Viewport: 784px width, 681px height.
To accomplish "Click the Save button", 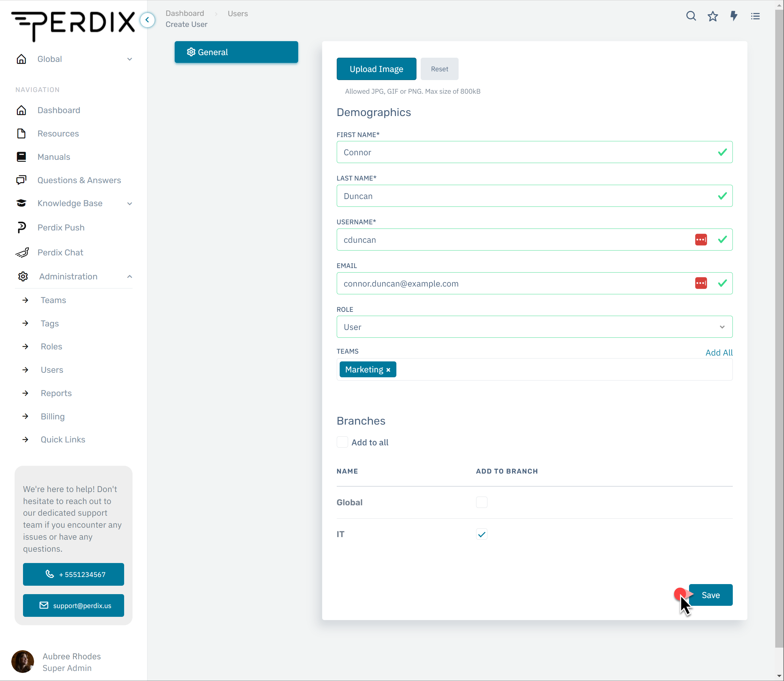I will coord(710,595).
